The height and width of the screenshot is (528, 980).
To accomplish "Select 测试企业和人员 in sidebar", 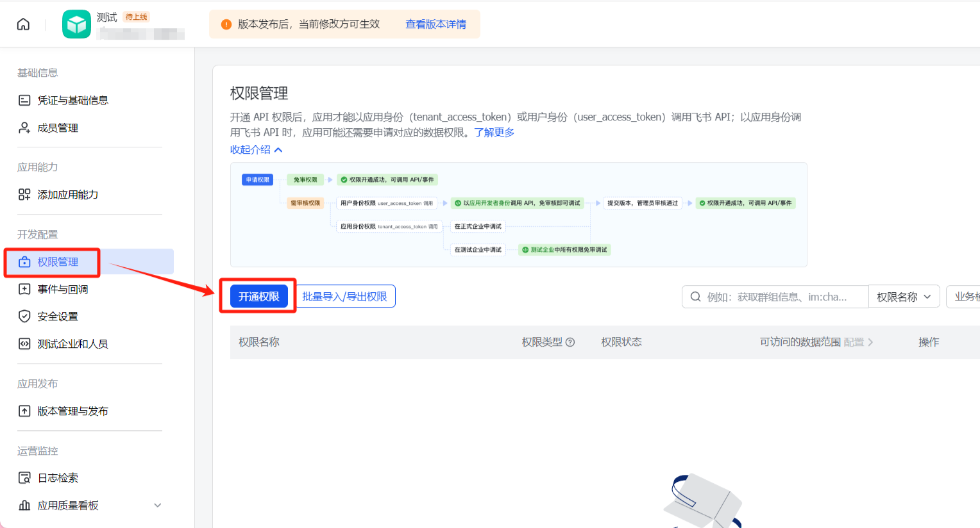I will click(72, 344).
